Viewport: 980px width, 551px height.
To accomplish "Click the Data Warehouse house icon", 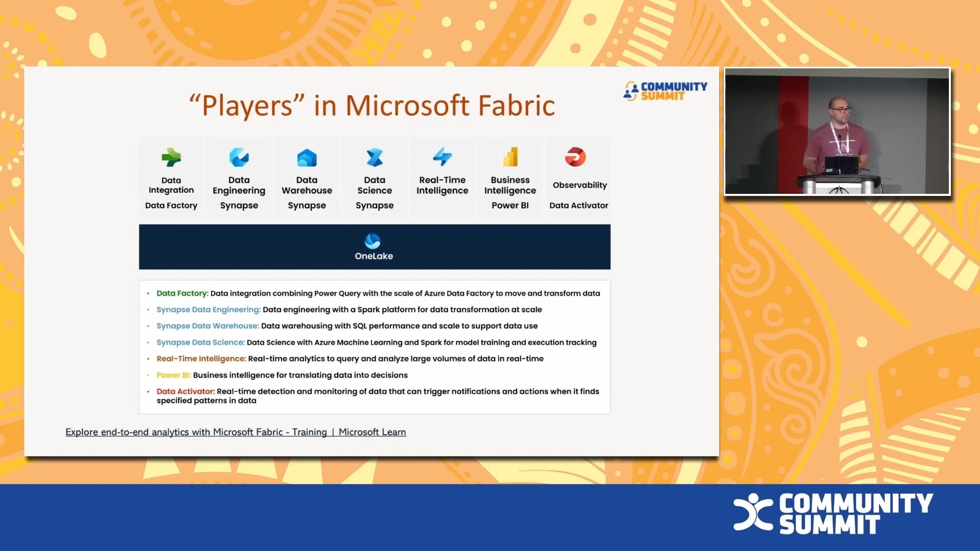I will (x=307, y=158).
